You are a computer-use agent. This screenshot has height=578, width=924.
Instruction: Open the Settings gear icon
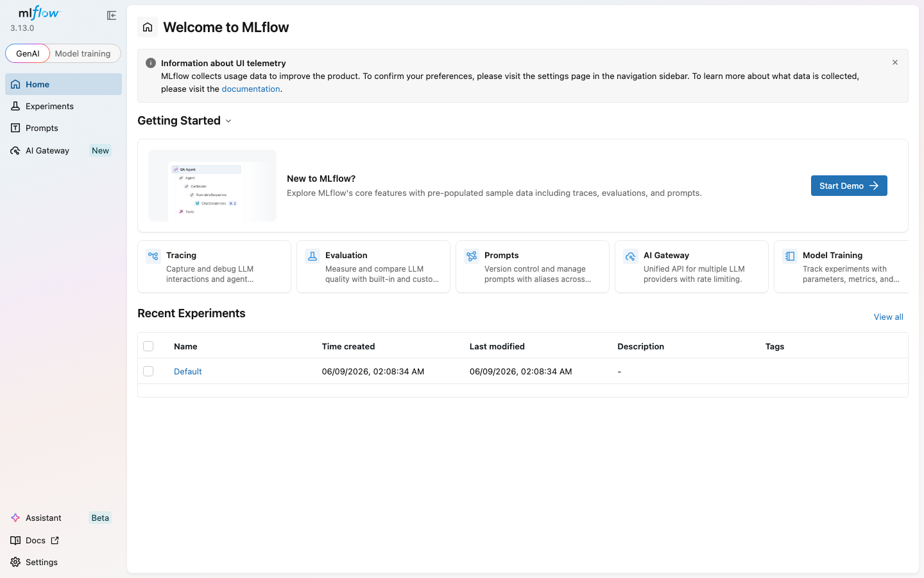[x=15, y=562]
